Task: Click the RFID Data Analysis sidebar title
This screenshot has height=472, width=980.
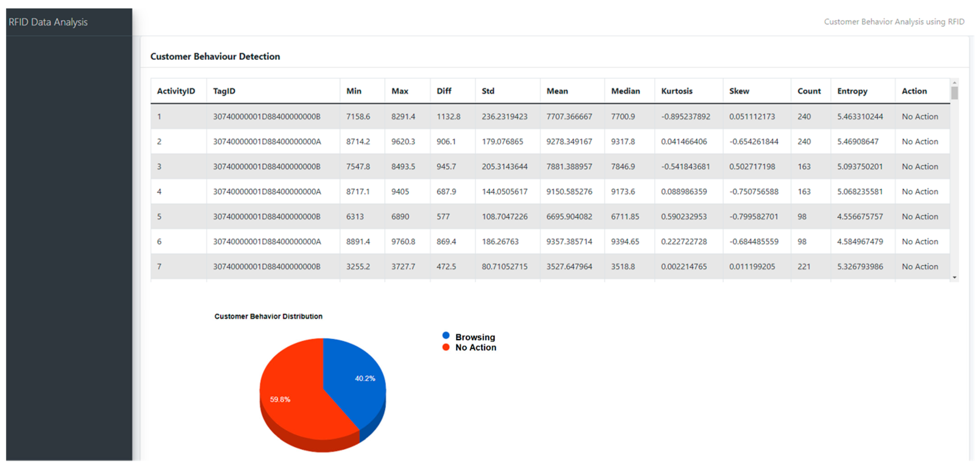Action: (x=48, y=22)
